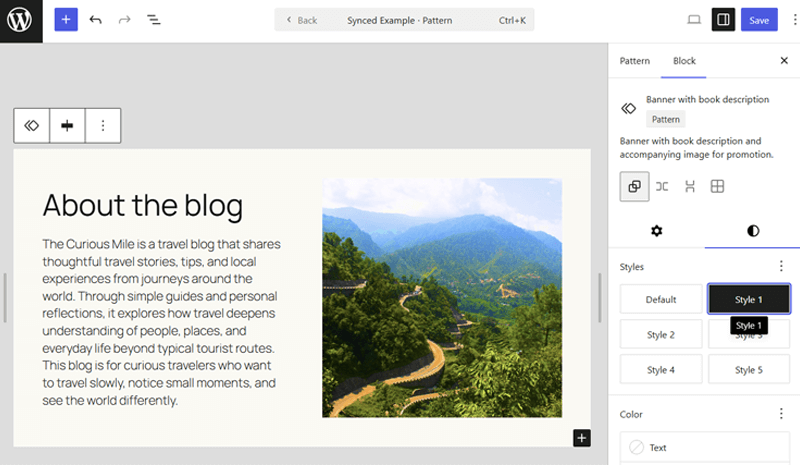
Task: Choose the Style 4 variation
Action: tap(661, 370)
